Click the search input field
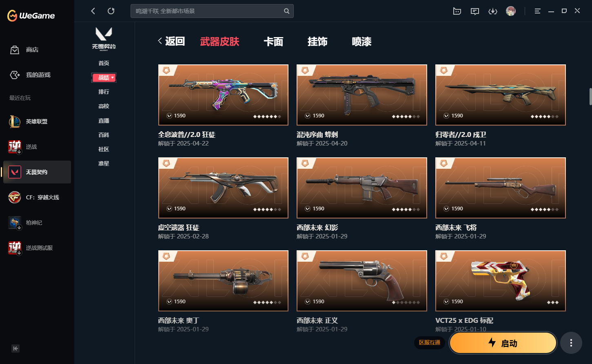 coord(208,11)
